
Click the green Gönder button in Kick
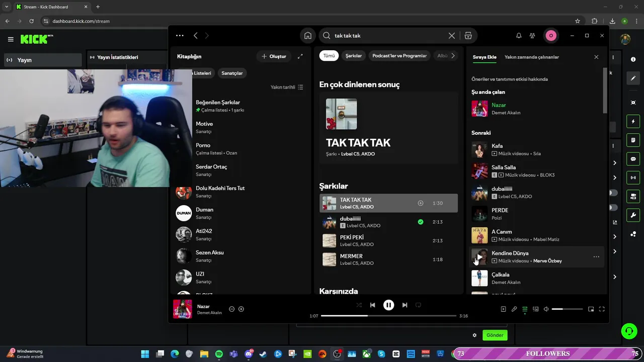[x=495, y=335]
